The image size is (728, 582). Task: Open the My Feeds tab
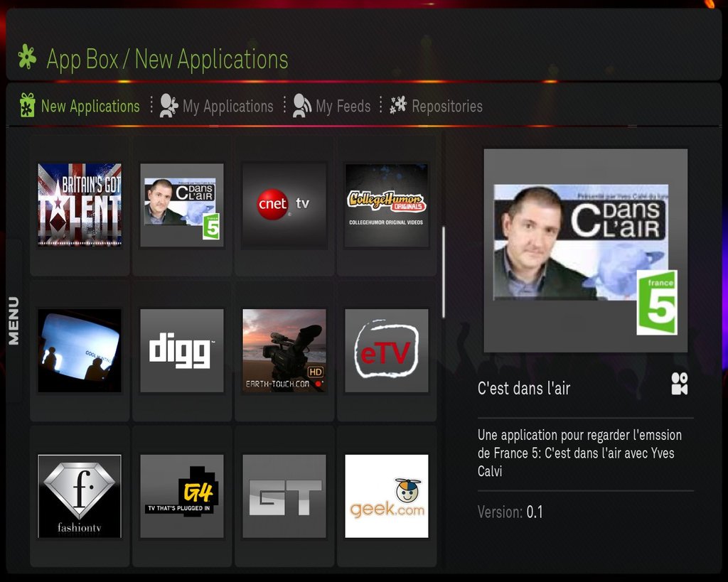coord(331,106)
